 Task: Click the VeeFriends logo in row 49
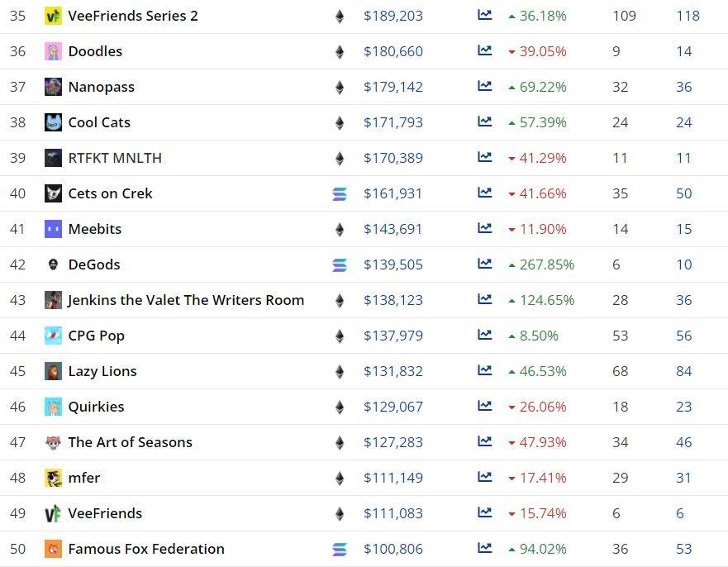tap(53, 513)
